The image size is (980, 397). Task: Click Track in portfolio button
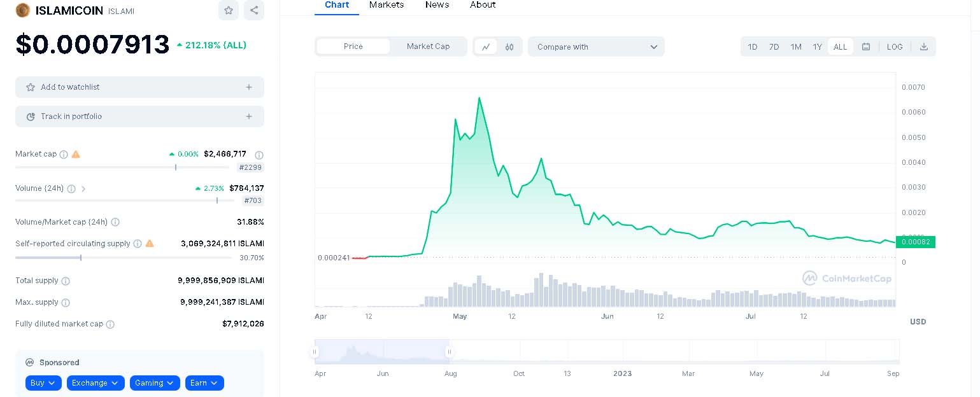[x=139, y=116]
